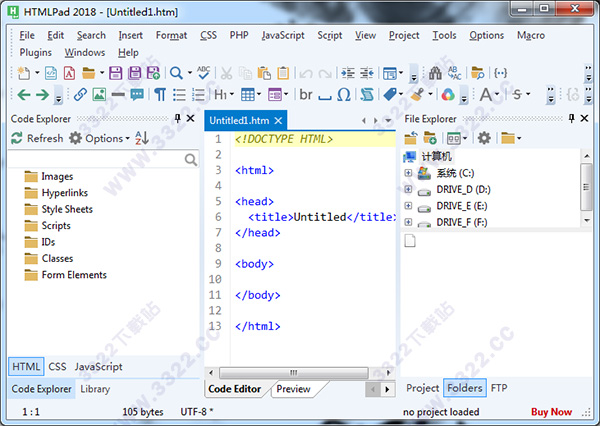The height and width of the screenshot is (426, 600).
Task: Click the magnifier search icon
Action: pyautogui.click(x=176, y=73)
